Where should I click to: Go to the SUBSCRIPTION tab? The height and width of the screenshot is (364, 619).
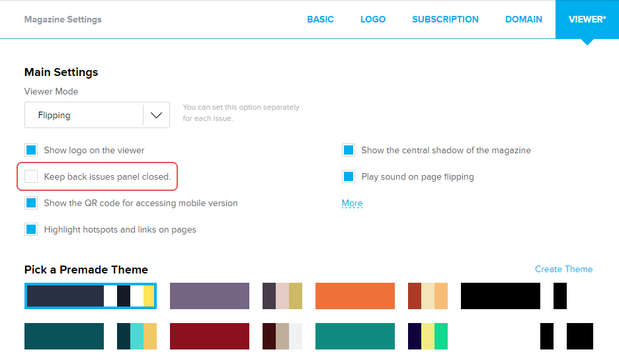pos(445,19)
